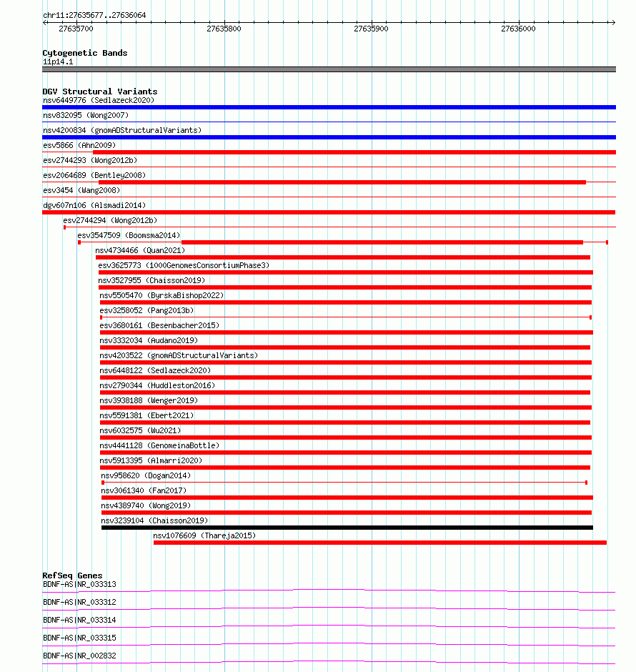Select esv3258052 (Pang2013b) label
This screenshot has width=636, height=672.
click(x=146, y=310)
